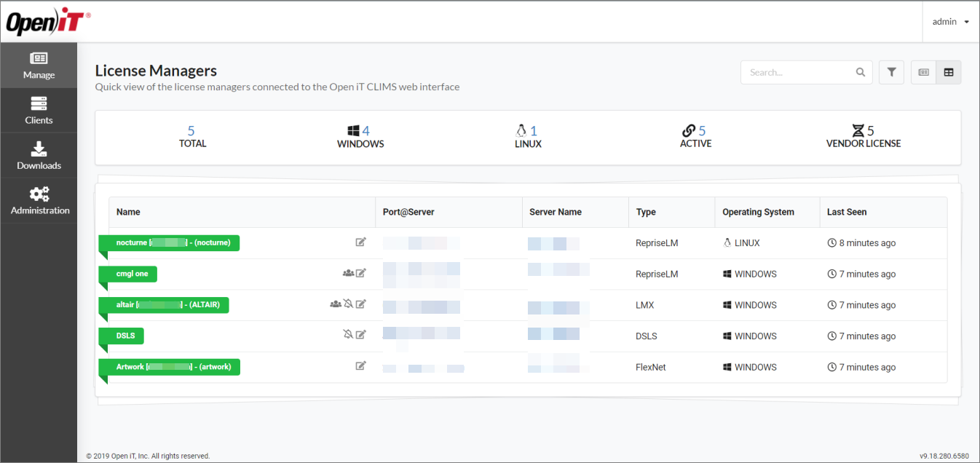
Task: Click the muted bell icon for DSLS
Action: 348,335
